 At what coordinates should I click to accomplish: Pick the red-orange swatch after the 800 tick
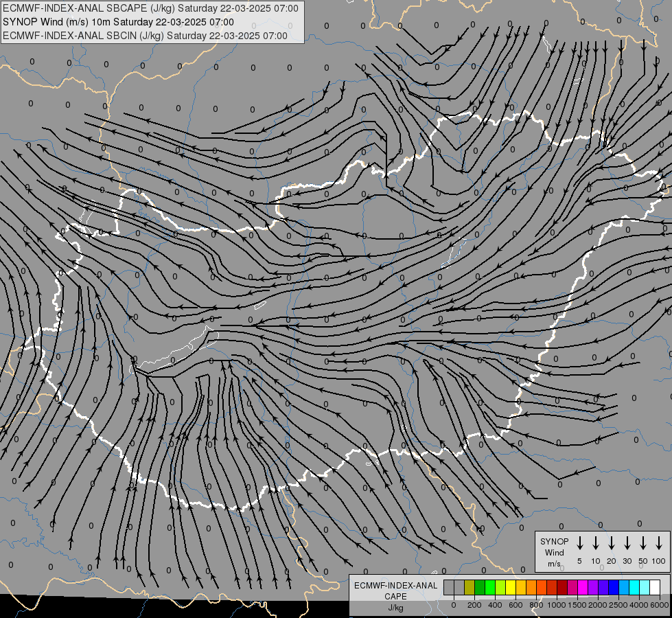[x=542, y=587]
